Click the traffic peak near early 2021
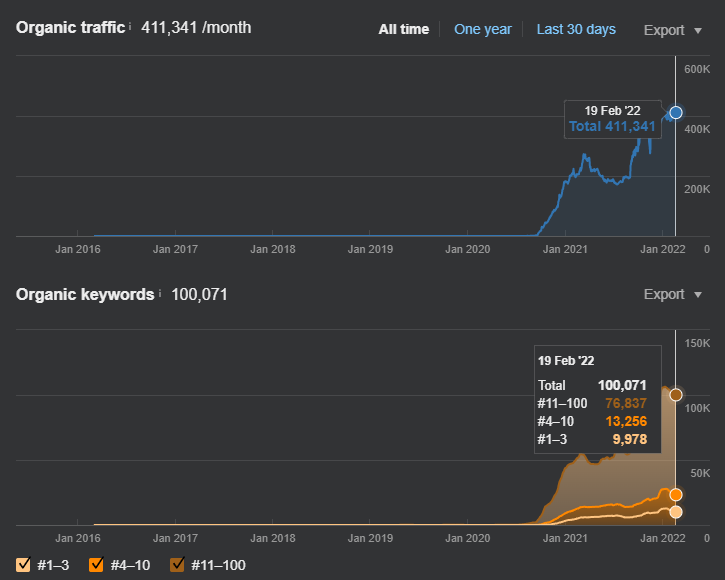 pos(585,156)
